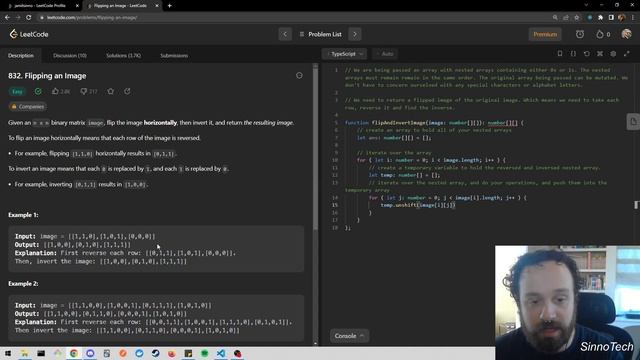Reset code to default icon
This screenshot has width=640, height=360.
point(587,53)
